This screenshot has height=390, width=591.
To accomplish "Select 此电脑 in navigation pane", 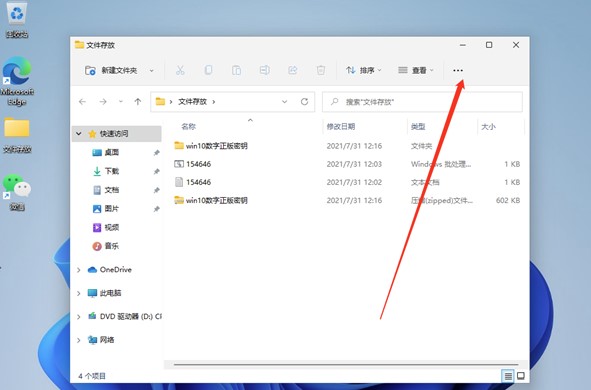I will pos(104,293).
